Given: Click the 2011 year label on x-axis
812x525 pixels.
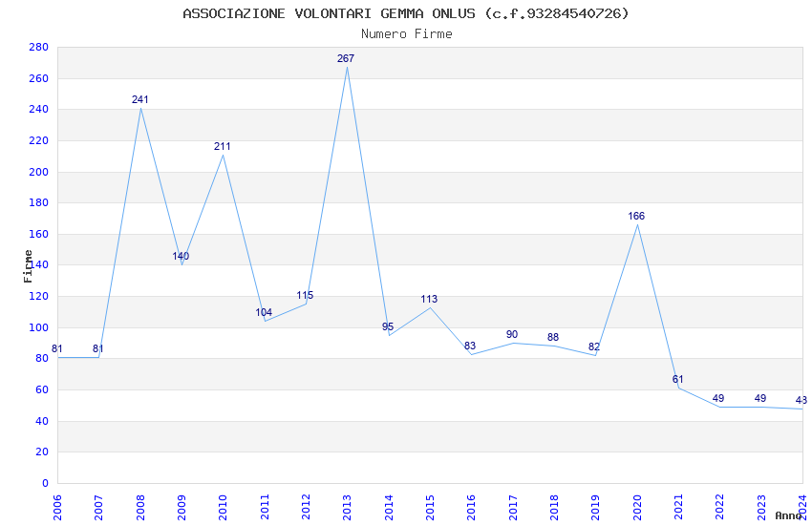Looking at the screenshot, I should [x=264, y=508].
